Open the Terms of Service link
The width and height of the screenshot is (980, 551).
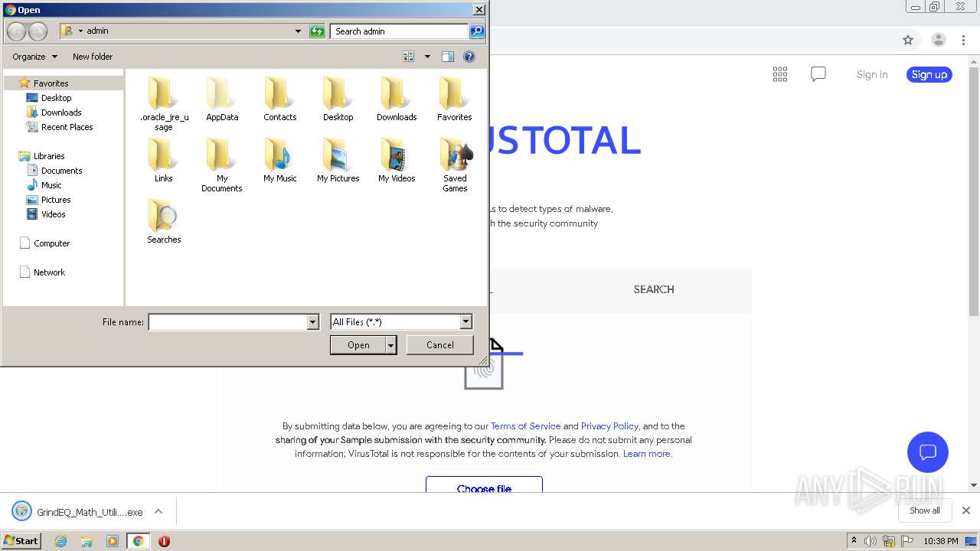pos(525,426)
